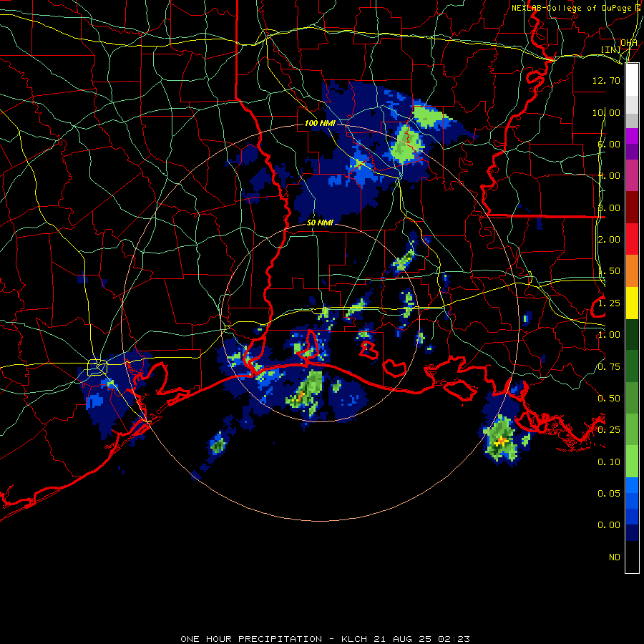
Task: Click the 10.00 legend value
Action: [x=606, y=112]
